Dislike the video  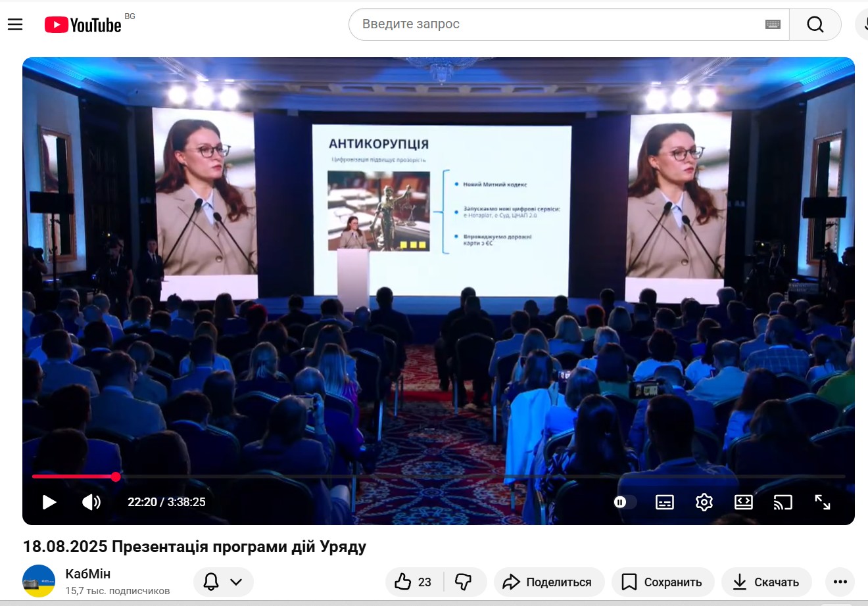[464, 582]
